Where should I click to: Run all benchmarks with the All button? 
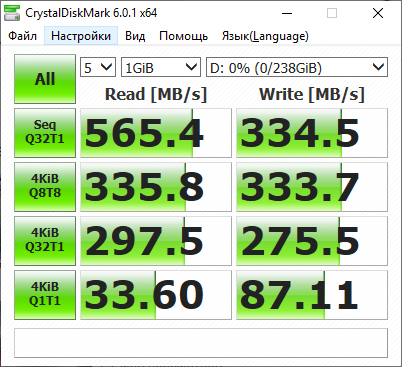[45, 79]
